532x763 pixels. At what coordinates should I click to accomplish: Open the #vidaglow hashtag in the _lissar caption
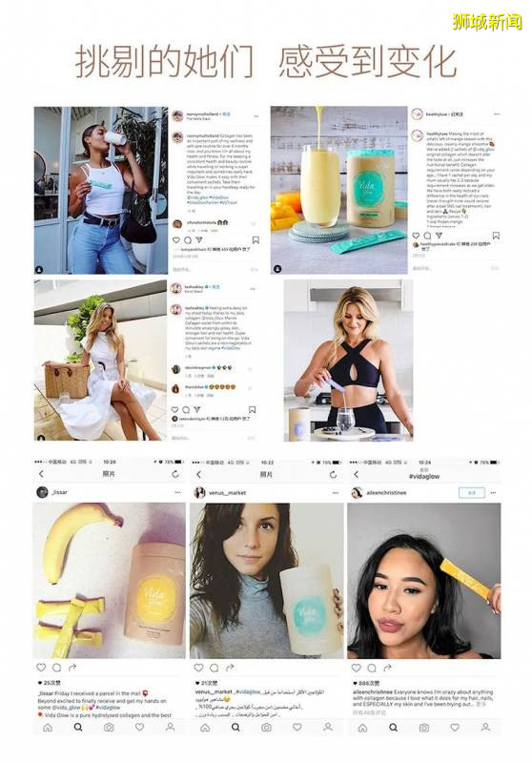coord(108,708)
